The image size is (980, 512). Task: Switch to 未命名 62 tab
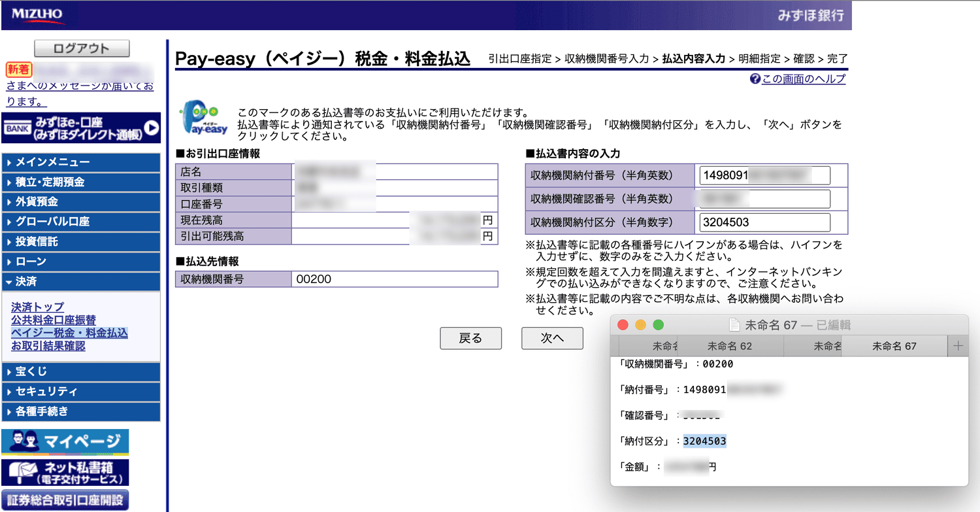click(x=730, y=347)
